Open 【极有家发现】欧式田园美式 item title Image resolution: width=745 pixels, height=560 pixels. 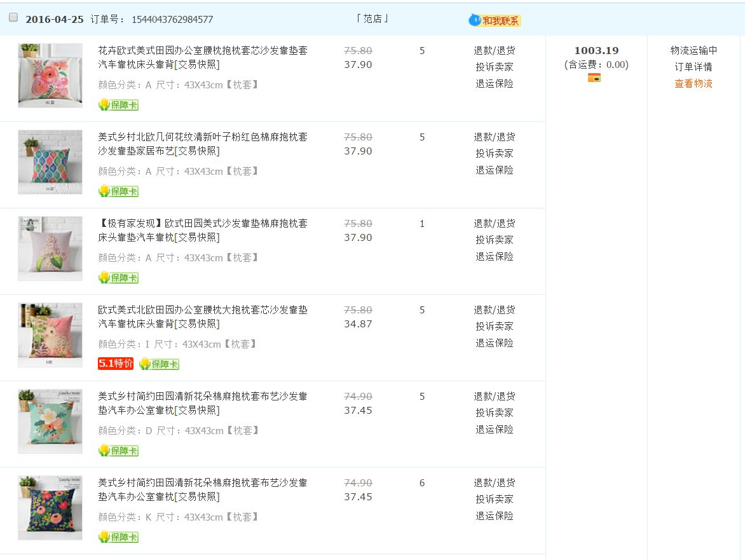point(203,230)
